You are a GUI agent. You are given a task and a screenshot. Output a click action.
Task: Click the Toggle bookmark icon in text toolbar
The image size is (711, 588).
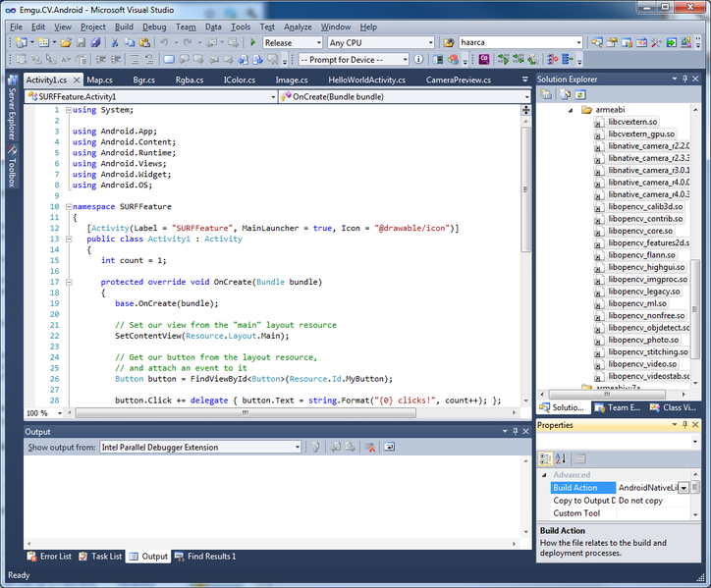[169, 60]
